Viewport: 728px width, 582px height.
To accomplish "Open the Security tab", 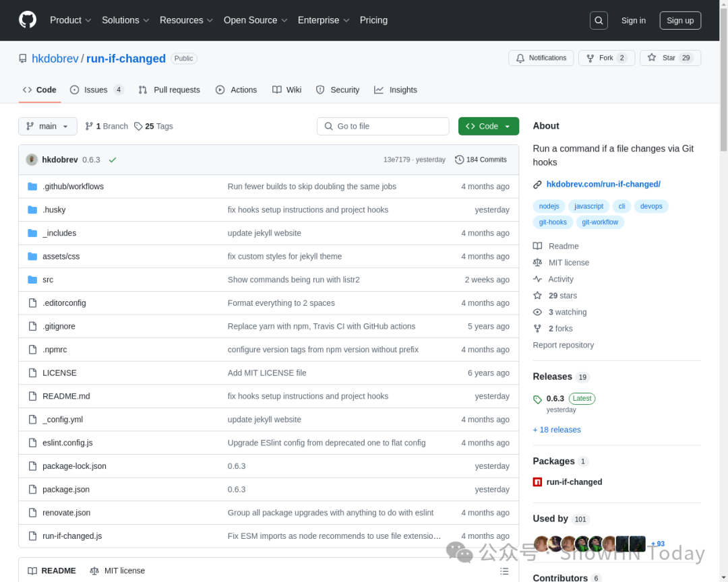I will (338, 90).
